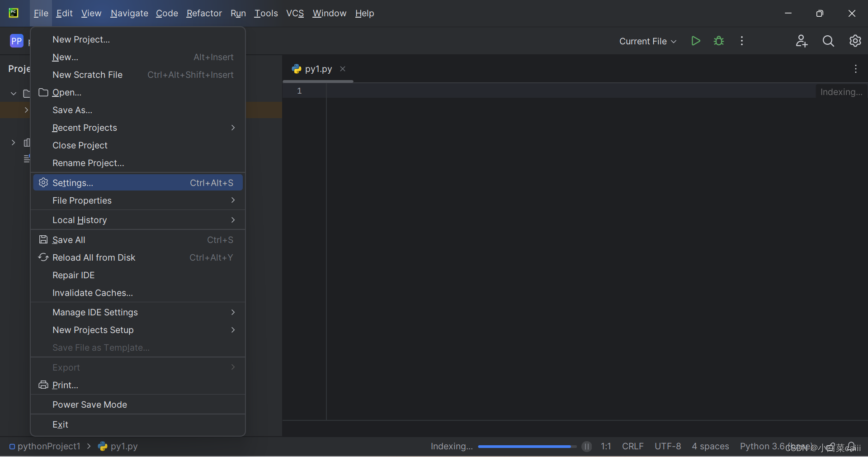
Task: Open IDE settings via the gear icon
Action: (x=855, y=41)
